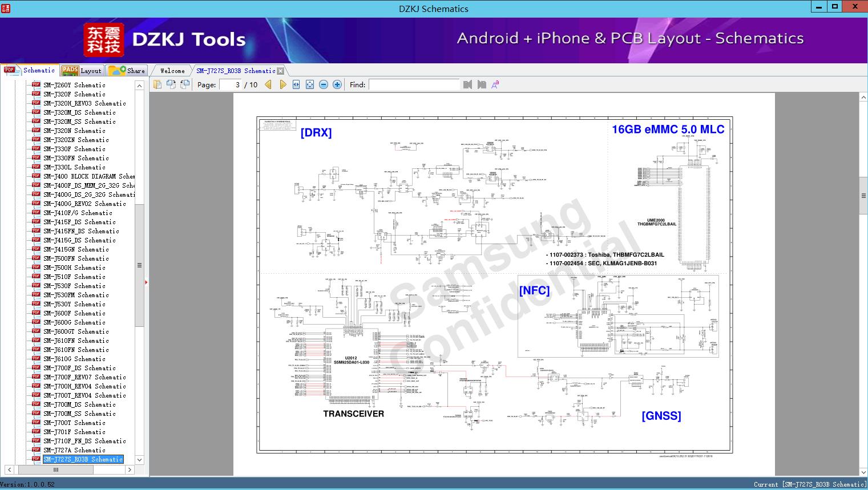
Task: Click the PDF icon beside SM-J320F Schematic
Action: coord(36,94)
